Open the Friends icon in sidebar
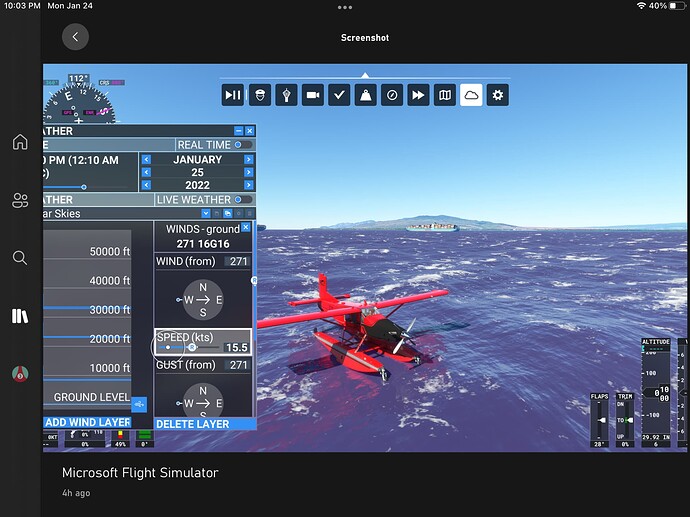 pyautogui.click(x=20, y=200)
